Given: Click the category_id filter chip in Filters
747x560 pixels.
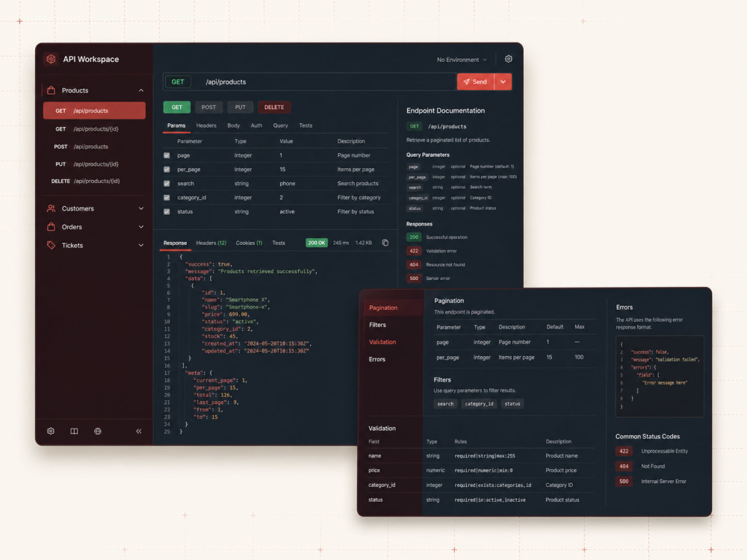Looking at the screenshot, I should click(x=480, y=404).
